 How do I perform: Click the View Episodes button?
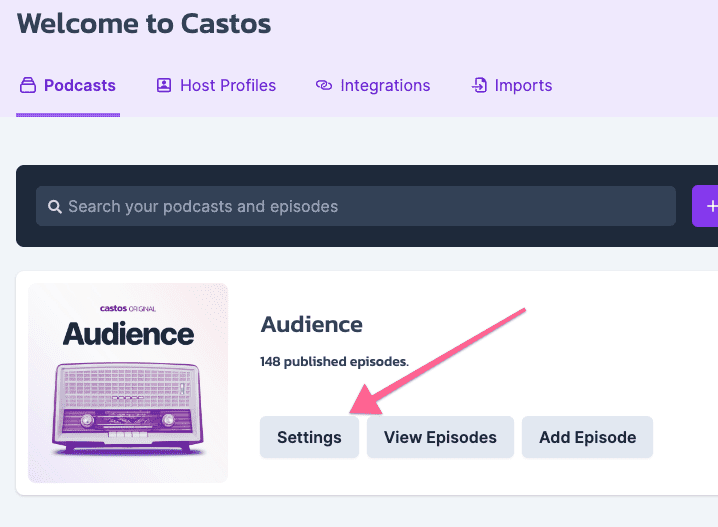coord(440,437)
